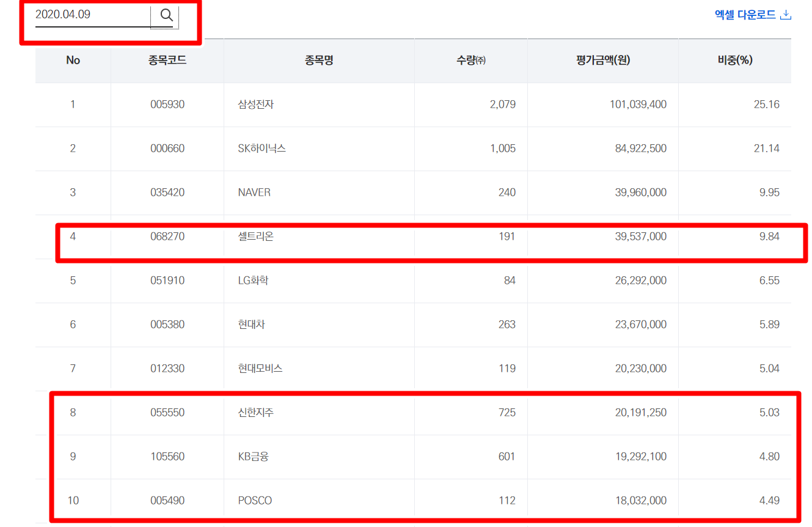Click quantity value 191
This screenshot has width=812, height=527.
coord(507,237)
